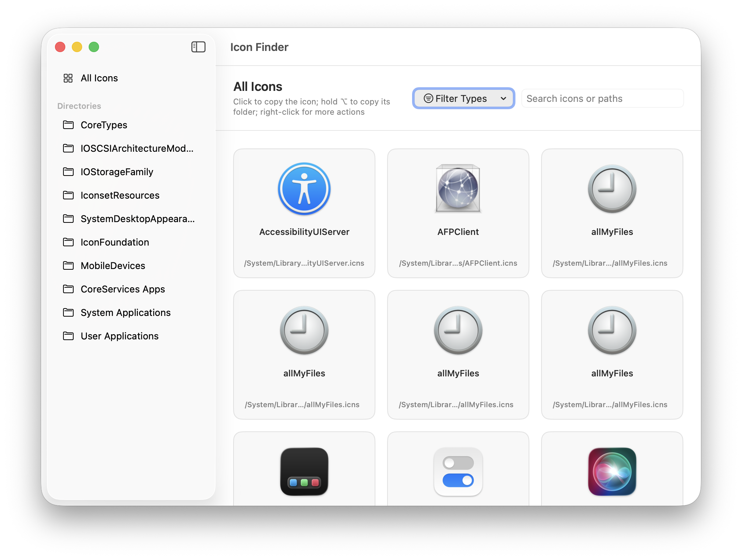Screen dimensions: 742x560
Task: Copy the AFPClient globe icon
Action: [458, 189]
